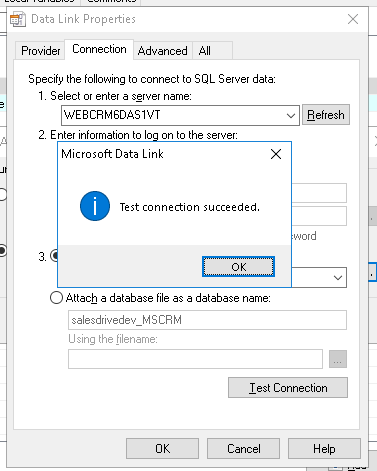Click the WEBCRM6DAS1VT server name combo box

[x=180, y=115]
